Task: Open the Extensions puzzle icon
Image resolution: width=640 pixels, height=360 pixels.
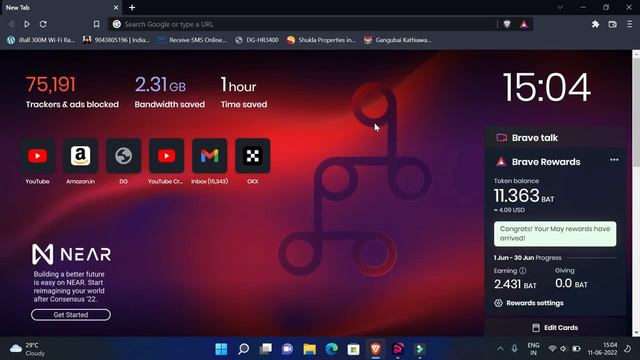Action: 596,24
